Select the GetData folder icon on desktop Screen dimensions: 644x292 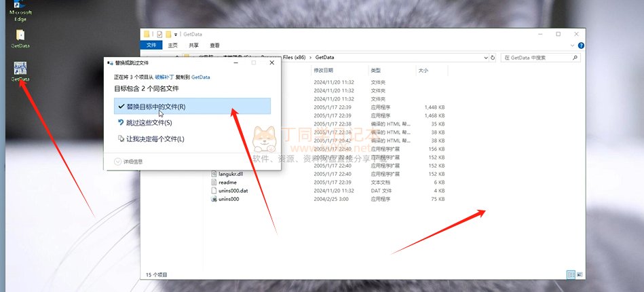click(x=20, y=37)
